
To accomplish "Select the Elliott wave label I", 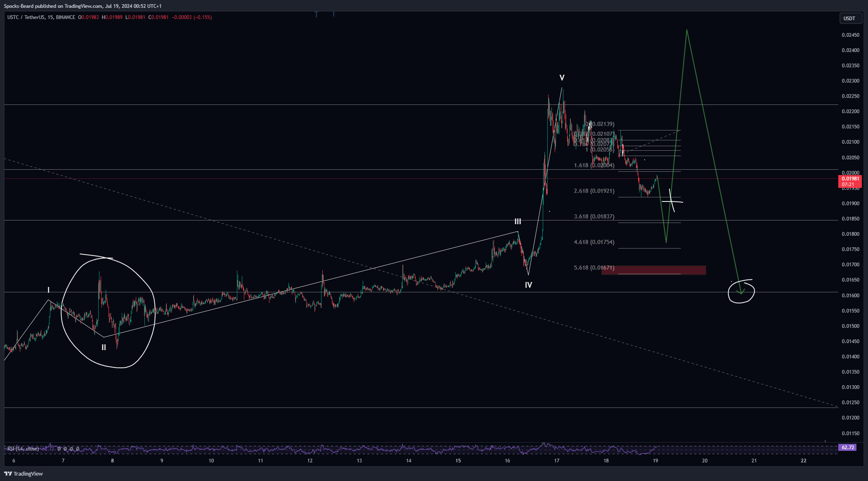I will tap(48, 290).
